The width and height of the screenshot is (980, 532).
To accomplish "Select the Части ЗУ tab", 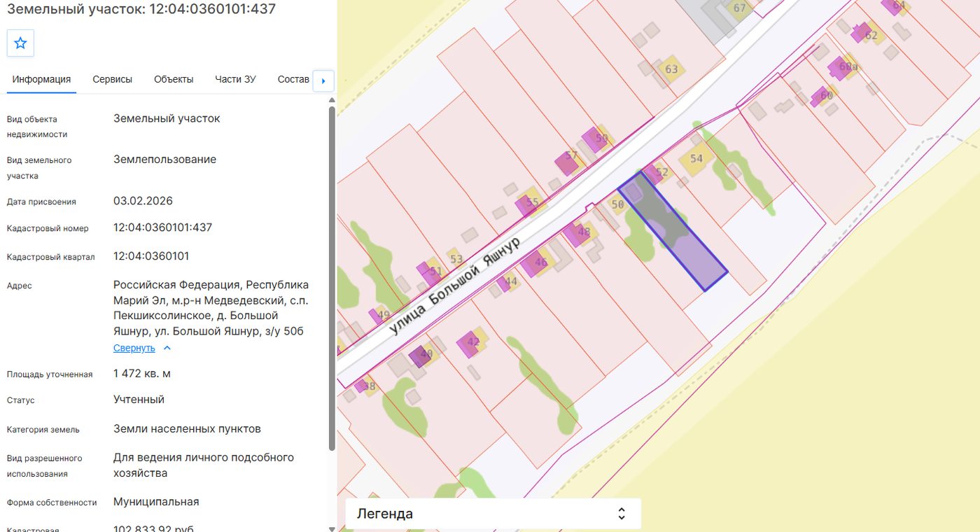I will point(235,79).
